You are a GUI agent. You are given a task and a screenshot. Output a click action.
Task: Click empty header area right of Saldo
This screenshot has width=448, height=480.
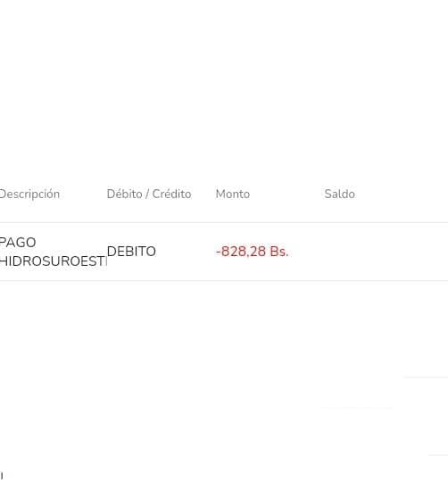pyautogui.click(x=402, y=194)
